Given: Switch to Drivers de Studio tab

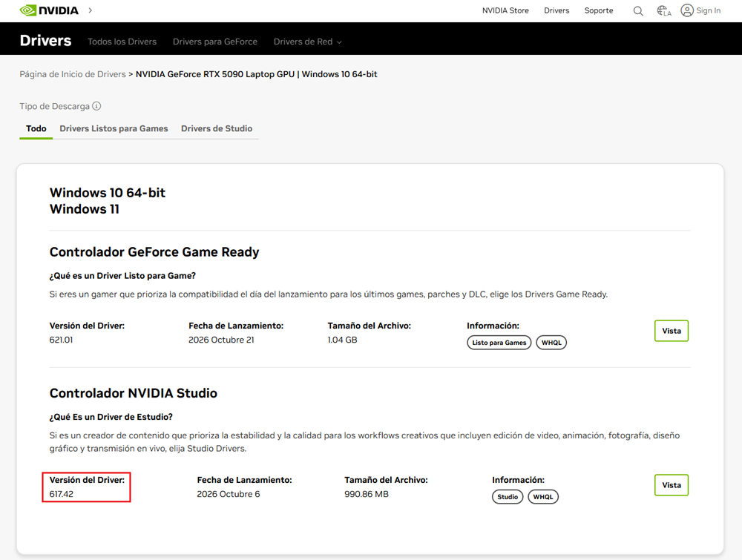Looking at the screenshot, I should 217,128.
